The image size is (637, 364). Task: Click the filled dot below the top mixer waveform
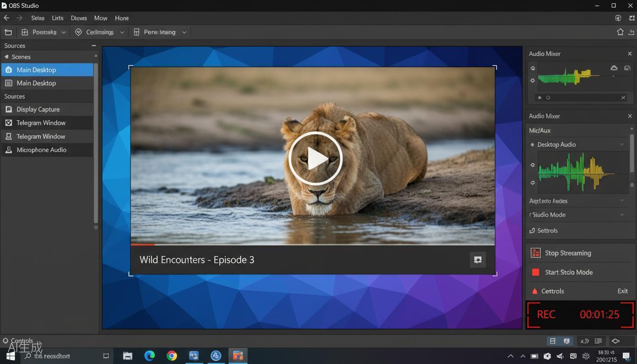[539, 98]
